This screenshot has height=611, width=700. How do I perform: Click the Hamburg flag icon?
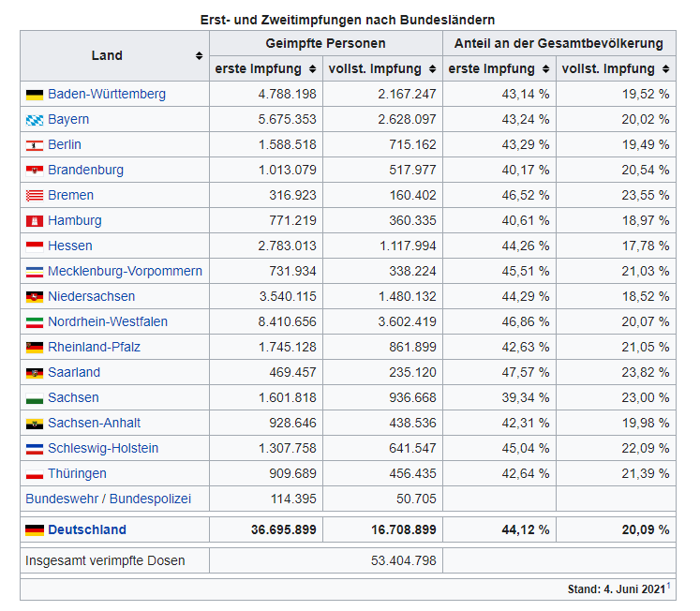coord(35,221)
